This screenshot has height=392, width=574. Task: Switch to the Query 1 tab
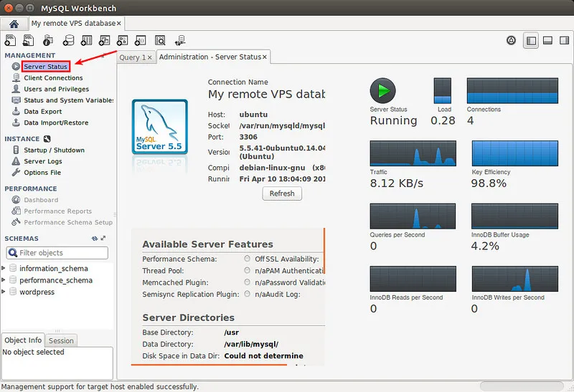pyautogui.click(x=133, y=57)
